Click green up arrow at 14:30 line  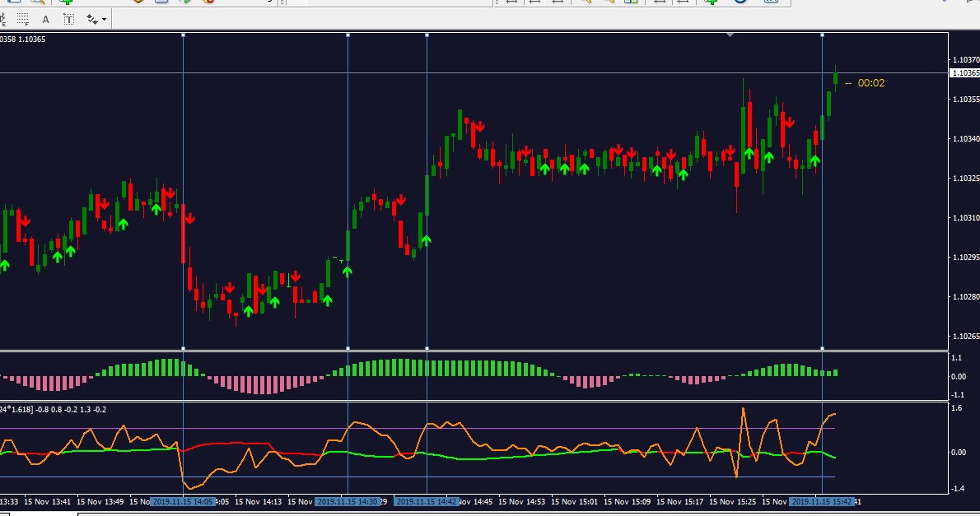tap(347, 271)
